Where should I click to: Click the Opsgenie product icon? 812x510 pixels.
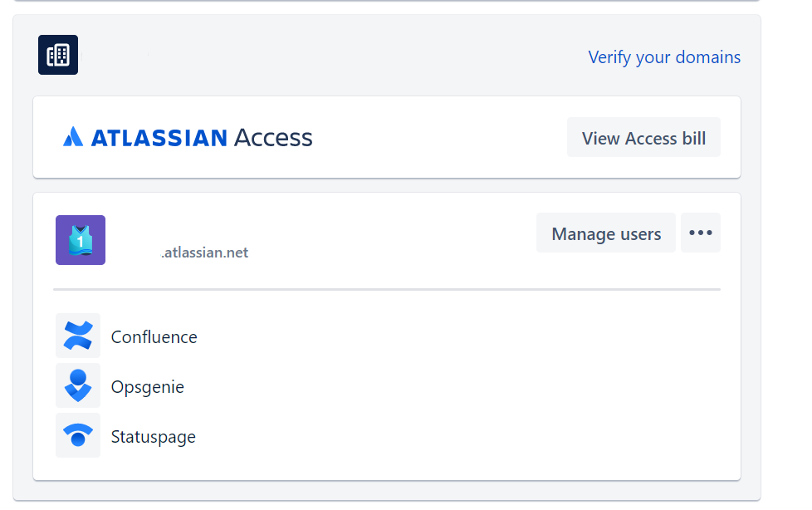(78, 386)
